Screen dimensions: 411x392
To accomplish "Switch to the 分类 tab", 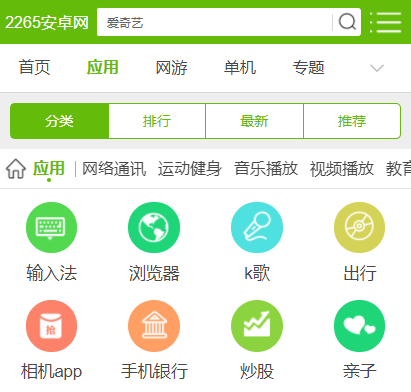I will tap(59, 121).
